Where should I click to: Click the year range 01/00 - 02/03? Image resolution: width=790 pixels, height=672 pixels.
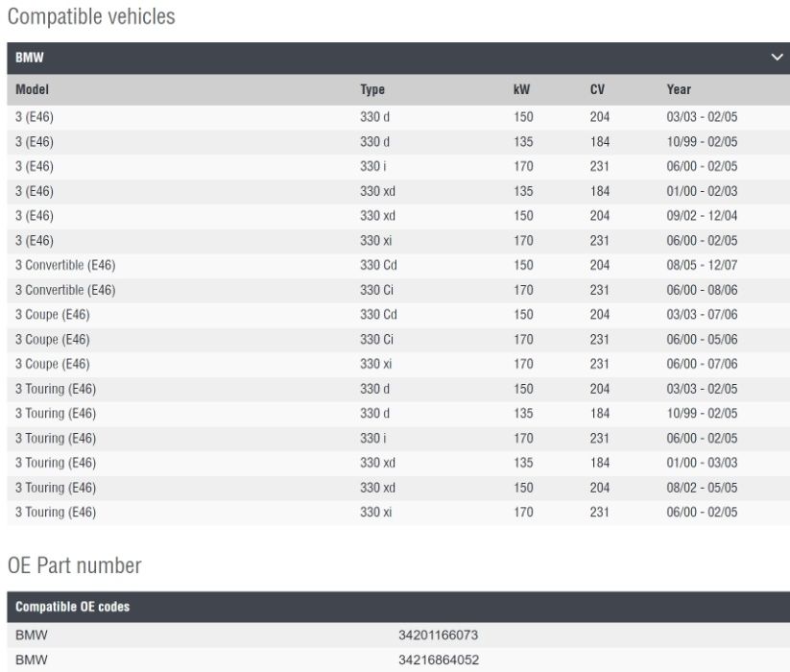point(702,191)
